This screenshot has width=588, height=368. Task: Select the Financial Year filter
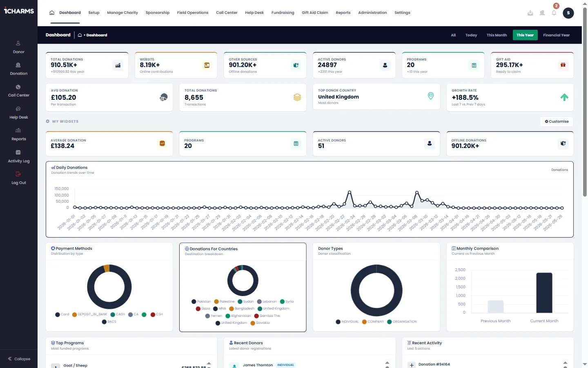[x=556, y=35]
